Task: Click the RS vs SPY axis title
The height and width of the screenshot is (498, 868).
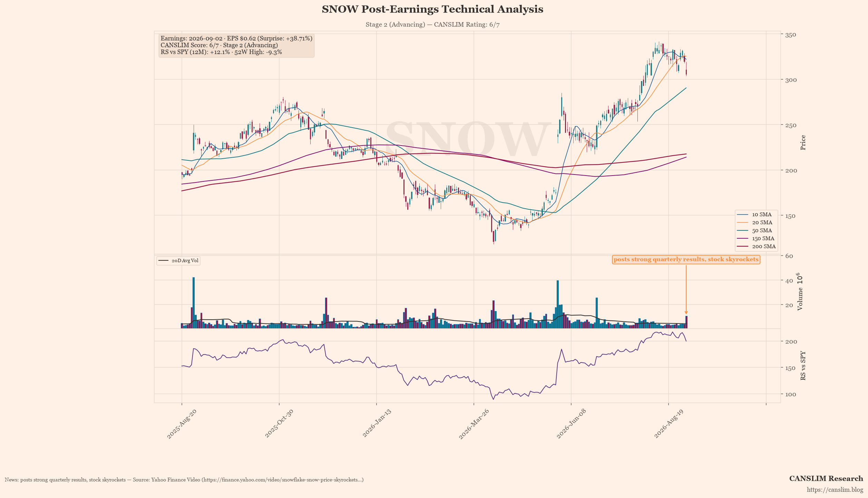Action: click(x=803, y=366)
